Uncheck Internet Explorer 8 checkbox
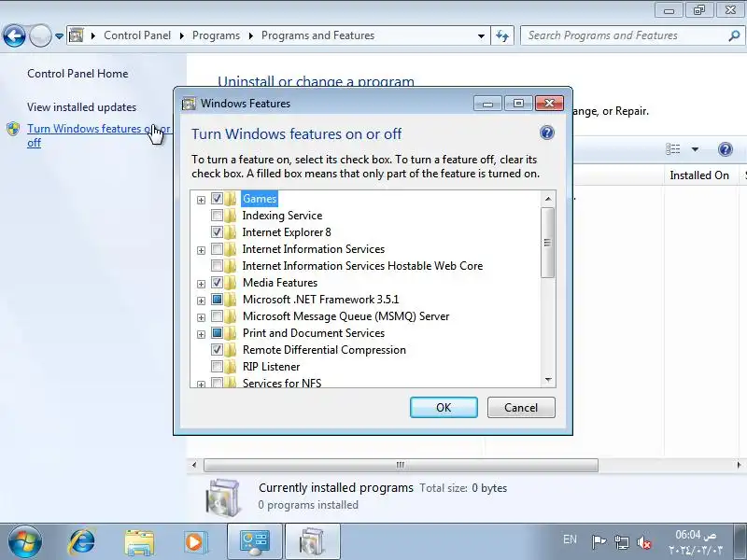747x560 pixels. click(x=217, y=231)
